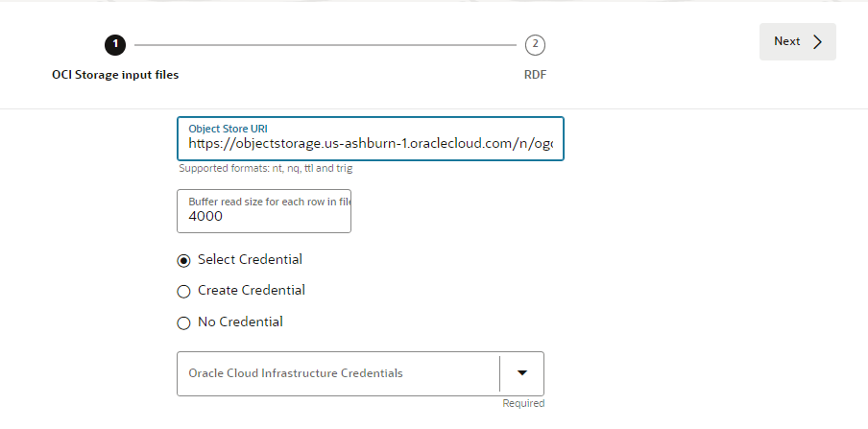Open Oracle Cloud Infrastructure Credentials combo box

(x=338, y=373)
